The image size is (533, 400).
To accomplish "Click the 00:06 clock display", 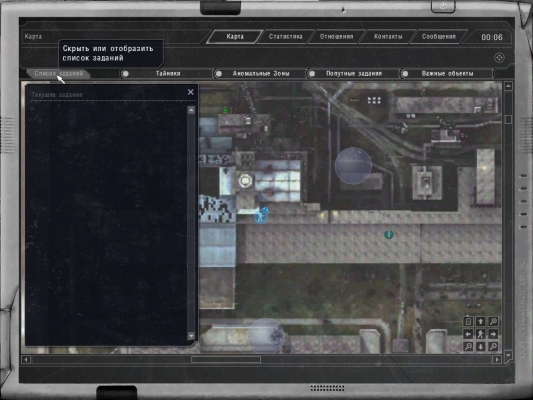I will [492, 37].
